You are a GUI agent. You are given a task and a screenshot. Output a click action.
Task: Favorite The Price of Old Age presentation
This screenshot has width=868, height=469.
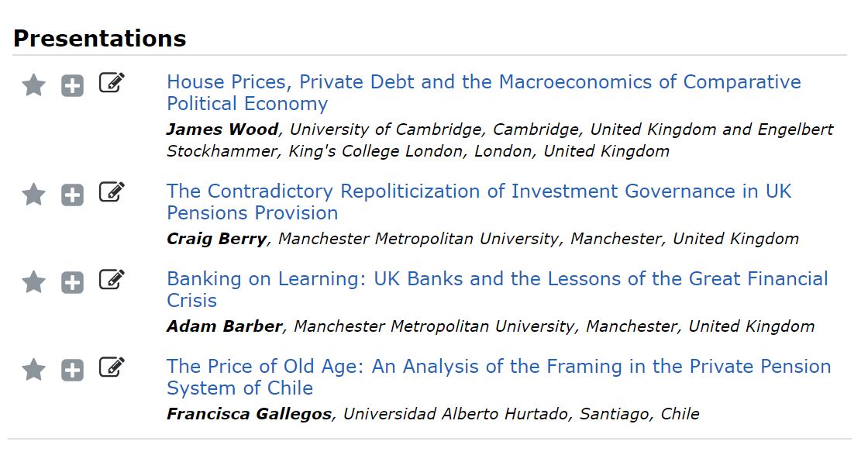point(33,370)
